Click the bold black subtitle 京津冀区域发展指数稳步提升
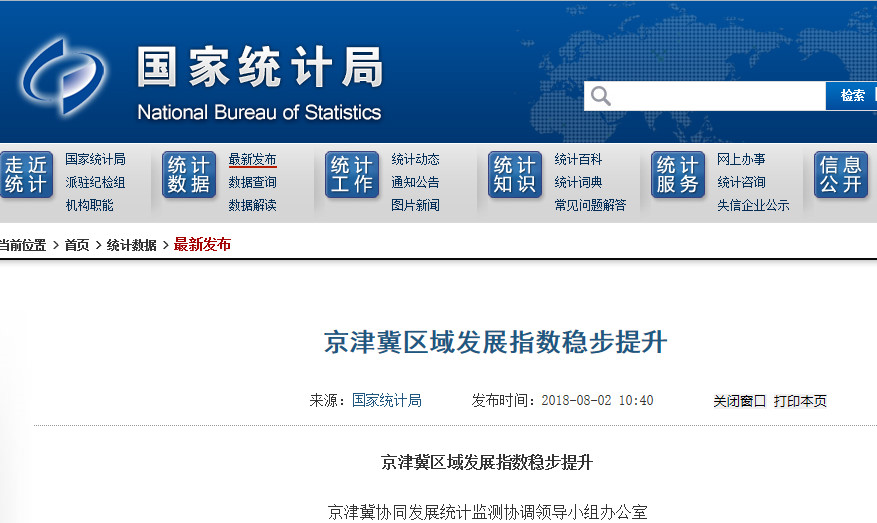This screenshot has height=523, width=877. (x=487, y=463)
